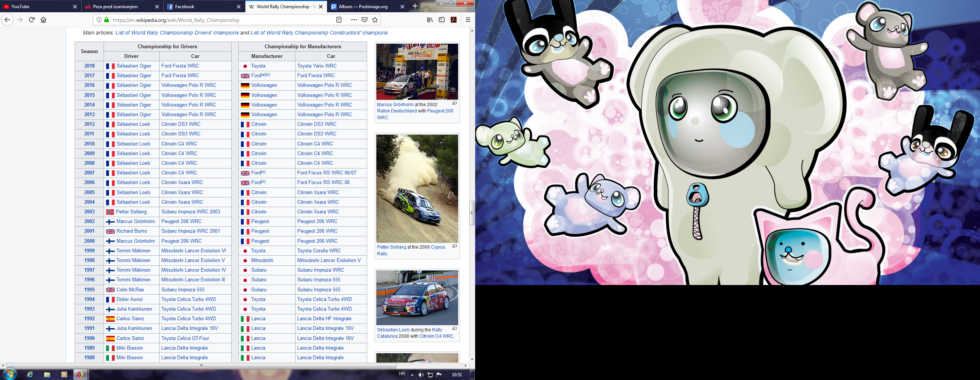Click the page scroll down arrow
The image size is (980, 380).
click(472, 359)
